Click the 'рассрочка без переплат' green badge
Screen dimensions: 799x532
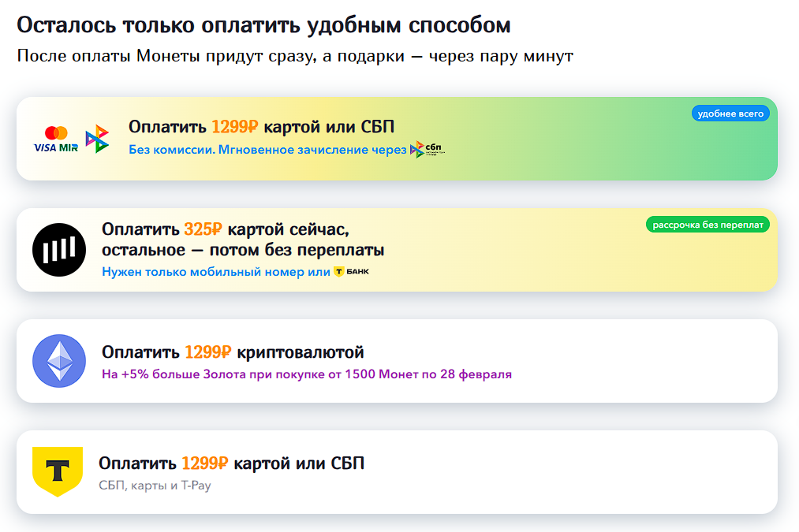pyautogui.click(x=708, y=225)
